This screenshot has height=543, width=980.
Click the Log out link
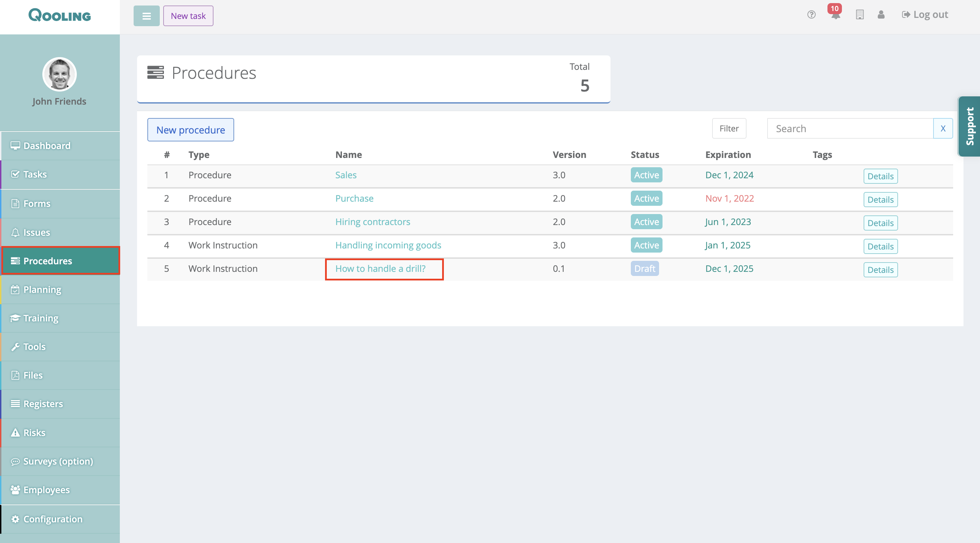(925, 15)
